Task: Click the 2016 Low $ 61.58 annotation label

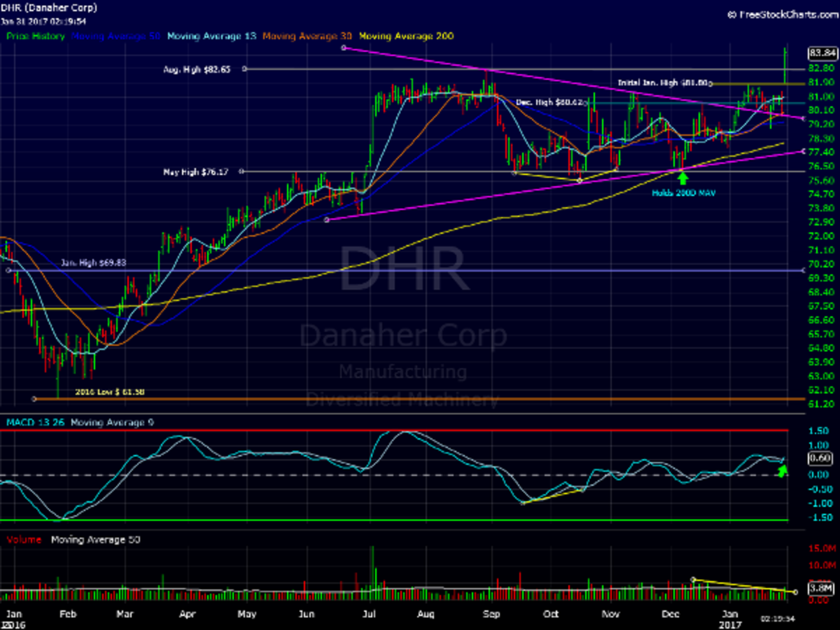Action: 109,392
